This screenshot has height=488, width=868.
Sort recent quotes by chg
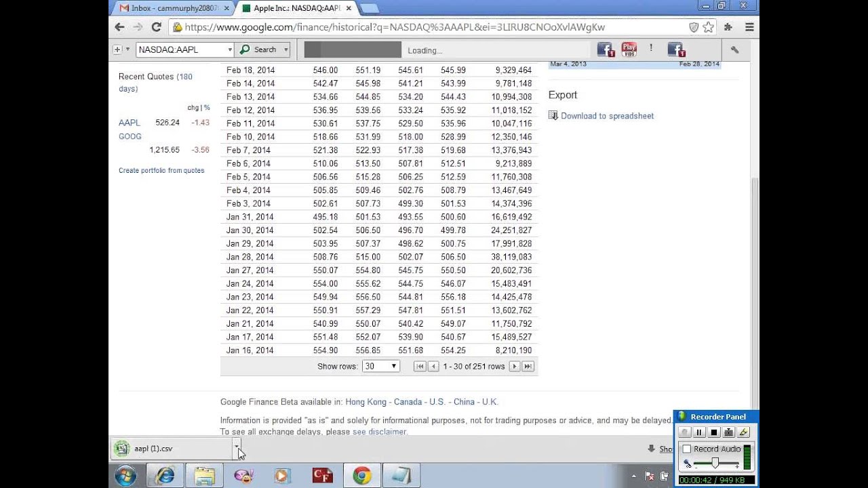[x=193, y=108]
